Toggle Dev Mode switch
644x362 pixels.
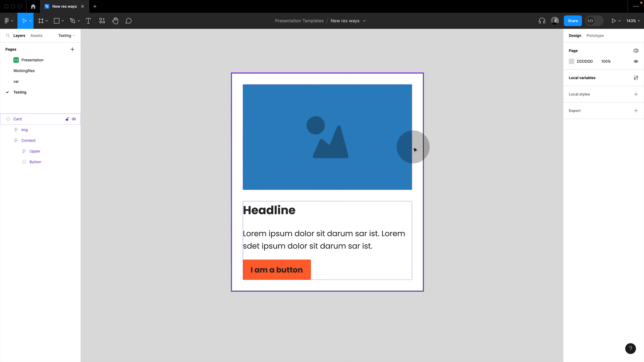coord(594,21)
